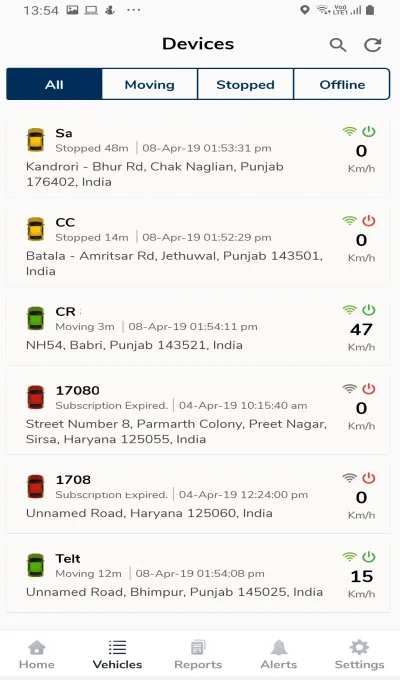Tap the refresh devices icon
Viewport: 400px width, 680px height.
[373, 45]
